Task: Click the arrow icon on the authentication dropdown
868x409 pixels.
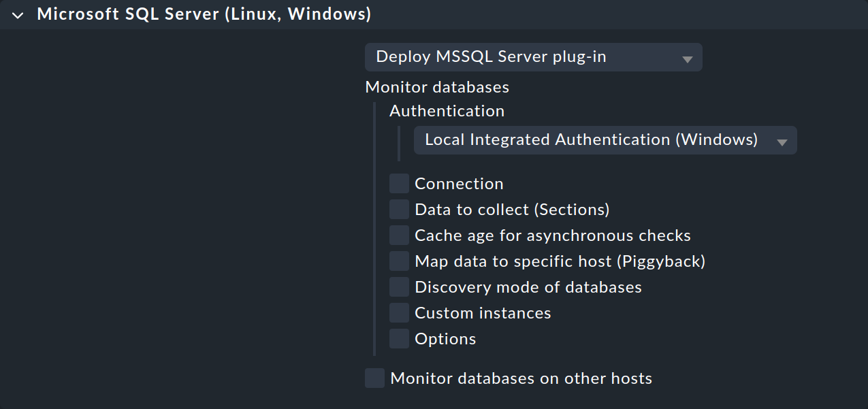Action: (783, 140)
